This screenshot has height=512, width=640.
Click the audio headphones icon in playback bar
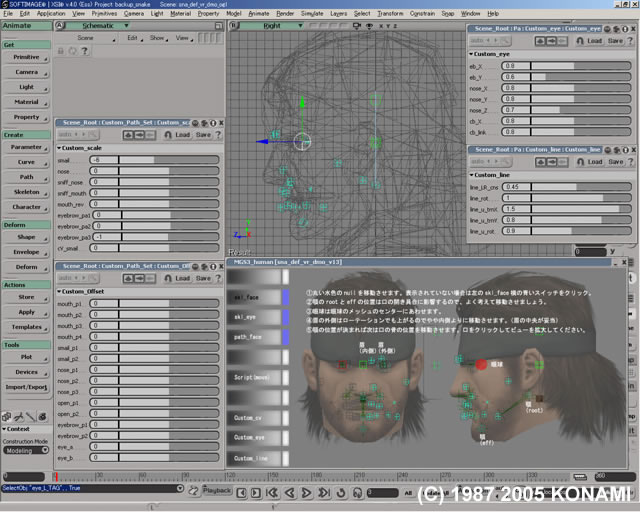tap(357, 493)
